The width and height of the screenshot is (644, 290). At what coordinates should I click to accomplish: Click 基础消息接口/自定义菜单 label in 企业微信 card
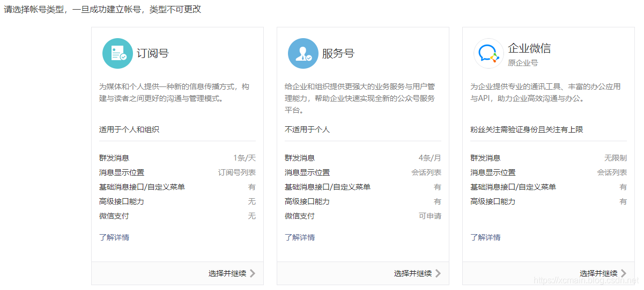coord(513,187)
